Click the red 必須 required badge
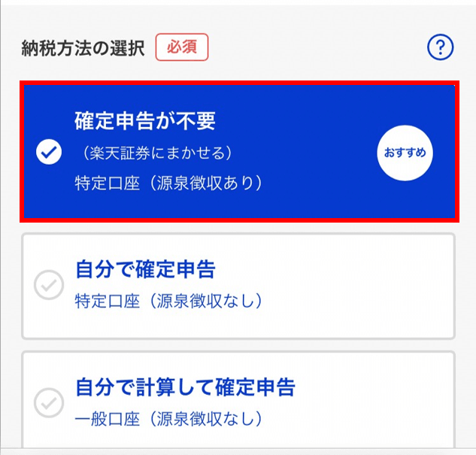476x455 pixels. 182,47
